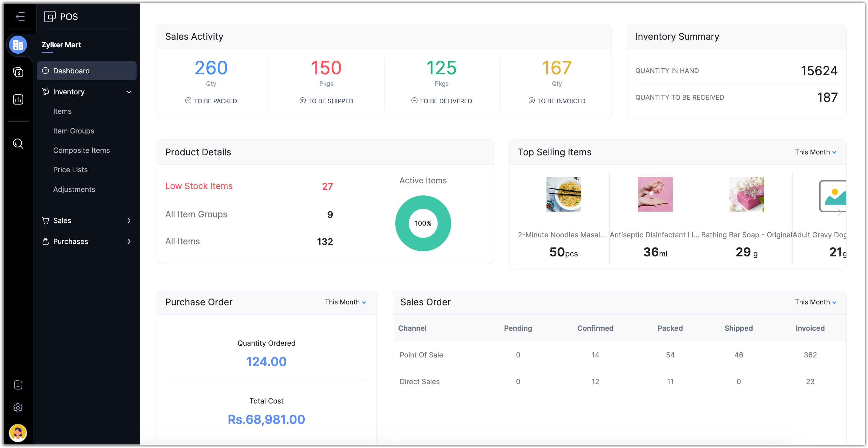Expand the Purchases menu section

point(129,241)
